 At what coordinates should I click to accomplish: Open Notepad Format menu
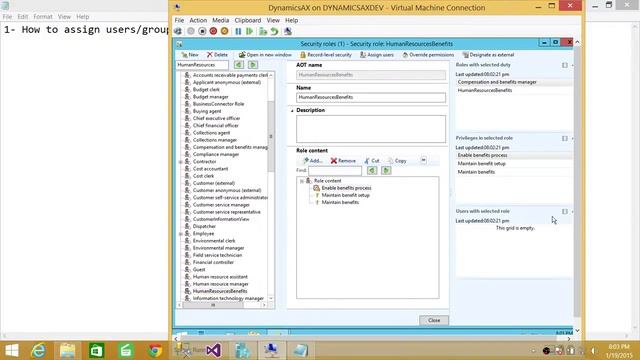coord(43,17)
